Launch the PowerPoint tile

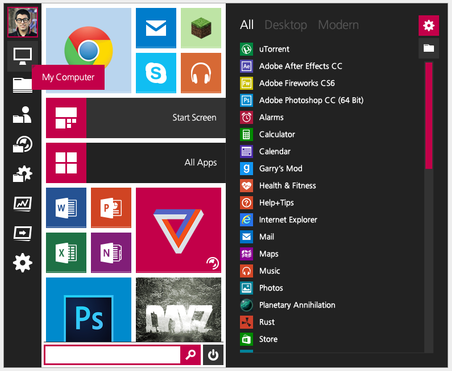[x=111, y=208]
